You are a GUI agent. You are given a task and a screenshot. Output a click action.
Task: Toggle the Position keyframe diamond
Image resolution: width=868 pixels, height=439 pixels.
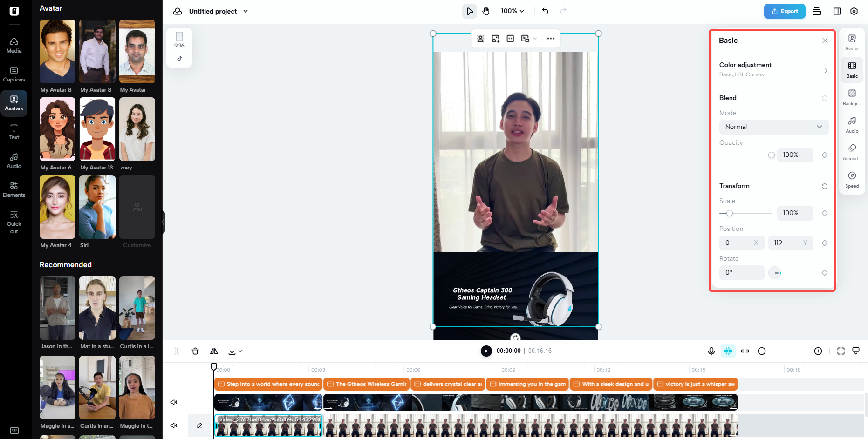(825, 243)
